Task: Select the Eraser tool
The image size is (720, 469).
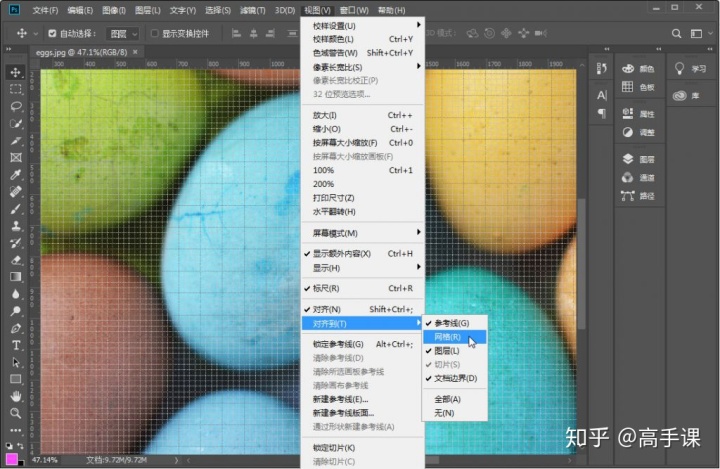Action: coord(16,260)
